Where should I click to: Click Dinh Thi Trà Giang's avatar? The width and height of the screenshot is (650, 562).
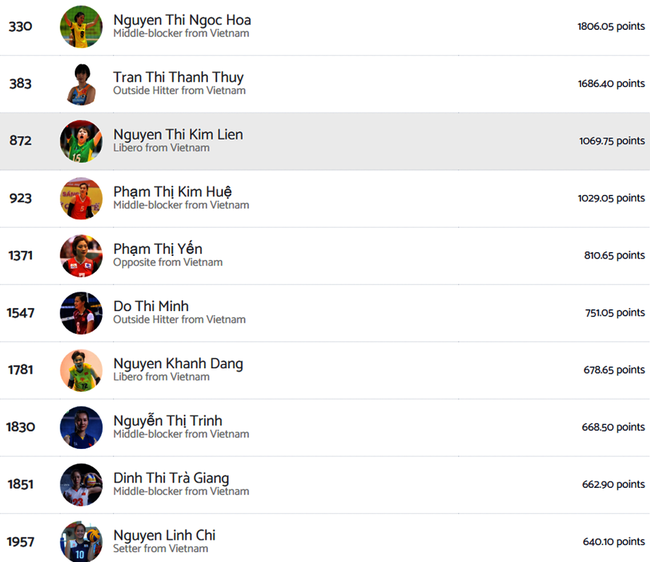pos(81,484)
